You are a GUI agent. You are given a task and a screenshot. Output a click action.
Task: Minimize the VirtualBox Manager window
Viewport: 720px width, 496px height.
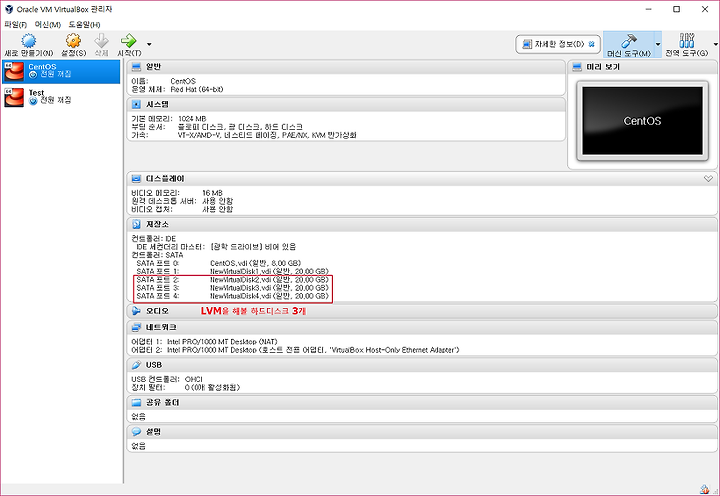tap(648, 9)
